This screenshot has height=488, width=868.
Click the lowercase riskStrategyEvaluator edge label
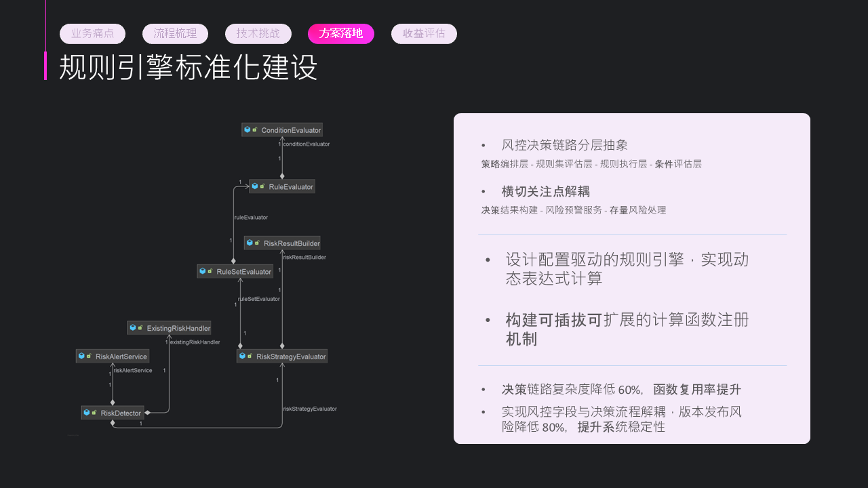(x=310, y=409)
